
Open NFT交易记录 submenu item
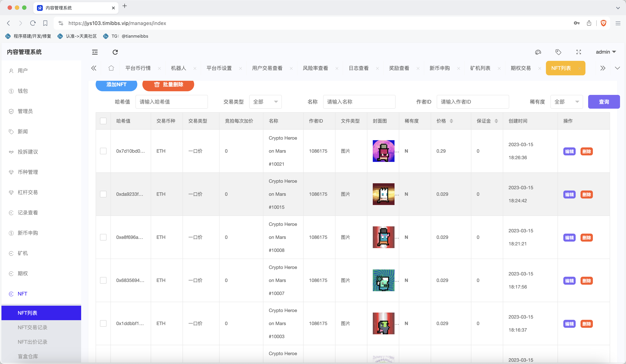pos(41,327)
